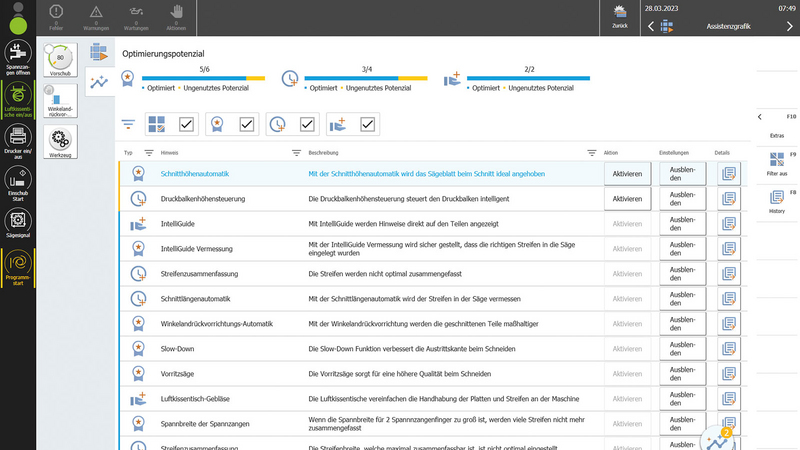The image size is (800, 450).
Task: Collapse the Extras side panel arrow
Action: pyautogui.click(x=760, y=117)
